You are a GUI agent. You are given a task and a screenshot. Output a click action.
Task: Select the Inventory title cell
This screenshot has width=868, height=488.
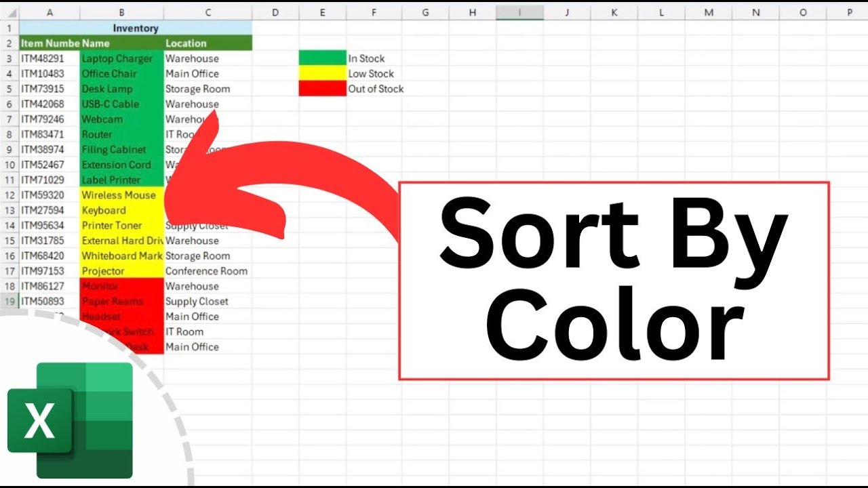136,28
